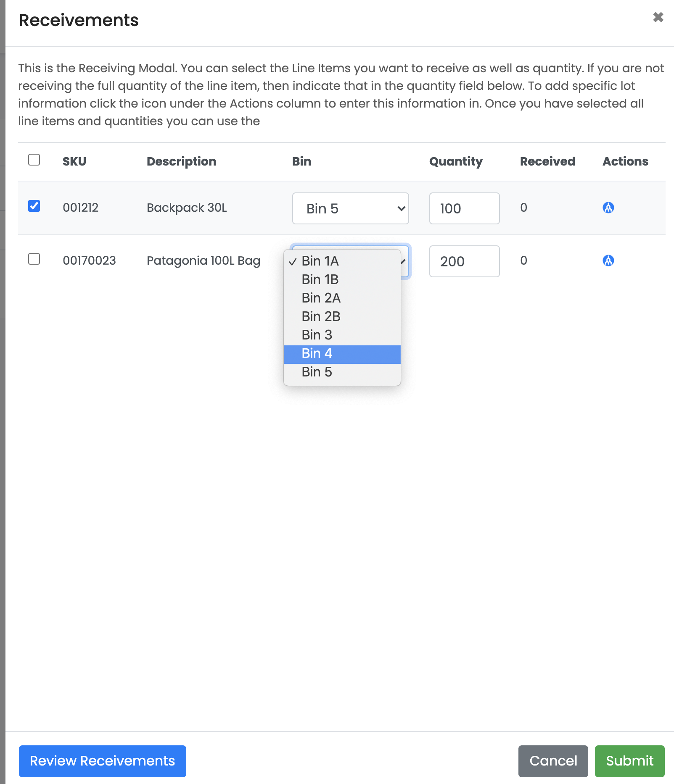Click the Actions column header
Screen dimensions: 674x784
(625, 161)
